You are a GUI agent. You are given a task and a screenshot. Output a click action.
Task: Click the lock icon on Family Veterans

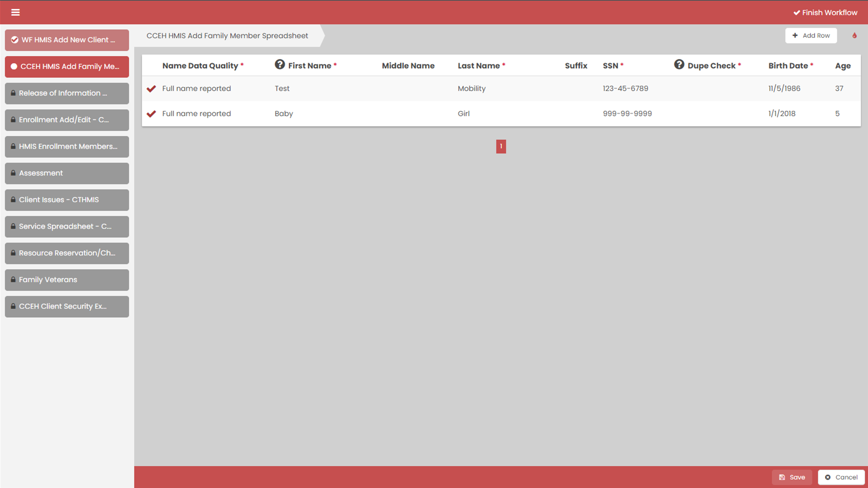(x=13, y=279)
